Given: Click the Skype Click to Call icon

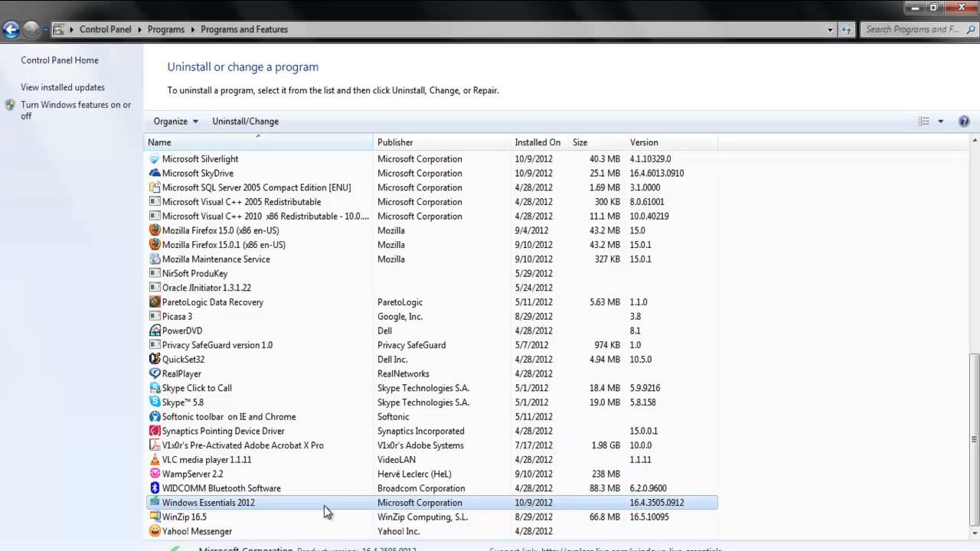Looking at the screenshot, I should click(155, 388).
